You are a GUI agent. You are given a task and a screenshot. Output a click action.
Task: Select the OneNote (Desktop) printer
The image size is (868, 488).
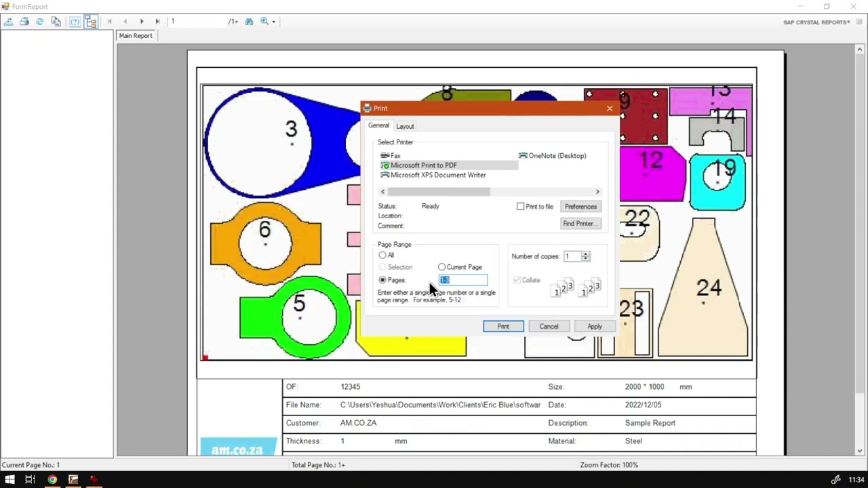pyautogui.click(x=553, y=156)
